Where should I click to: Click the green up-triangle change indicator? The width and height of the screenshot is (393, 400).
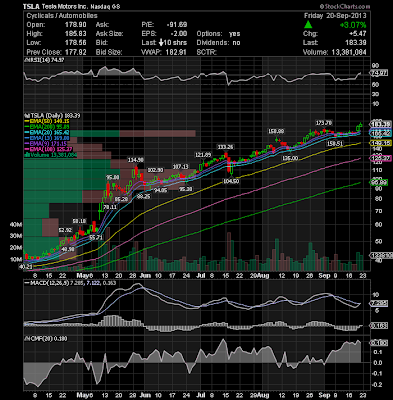click(308, 25)
